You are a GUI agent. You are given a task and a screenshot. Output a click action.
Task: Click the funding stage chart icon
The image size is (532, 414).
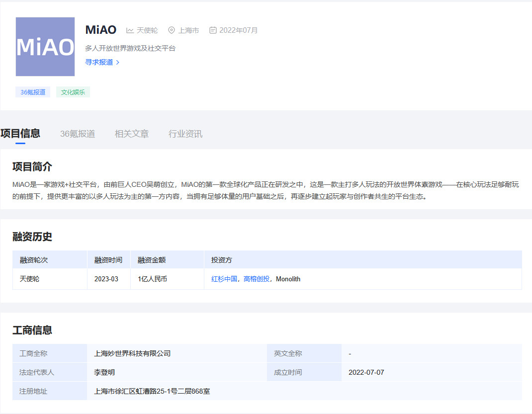coord(130,30)
